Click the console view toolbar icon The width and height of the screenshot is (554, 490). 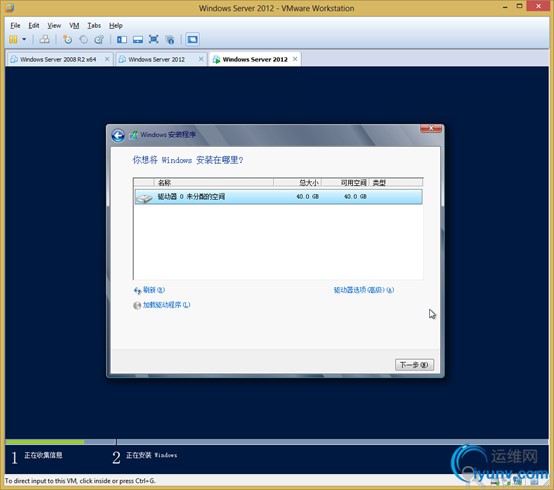pos(193,39)
